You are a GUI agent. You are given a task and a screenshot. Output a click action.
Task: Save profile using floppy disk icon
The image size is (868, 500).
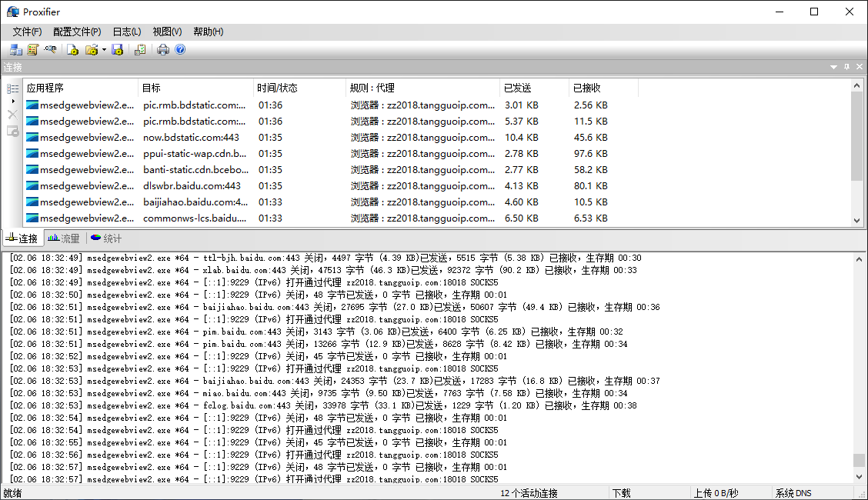pos(117,50)
